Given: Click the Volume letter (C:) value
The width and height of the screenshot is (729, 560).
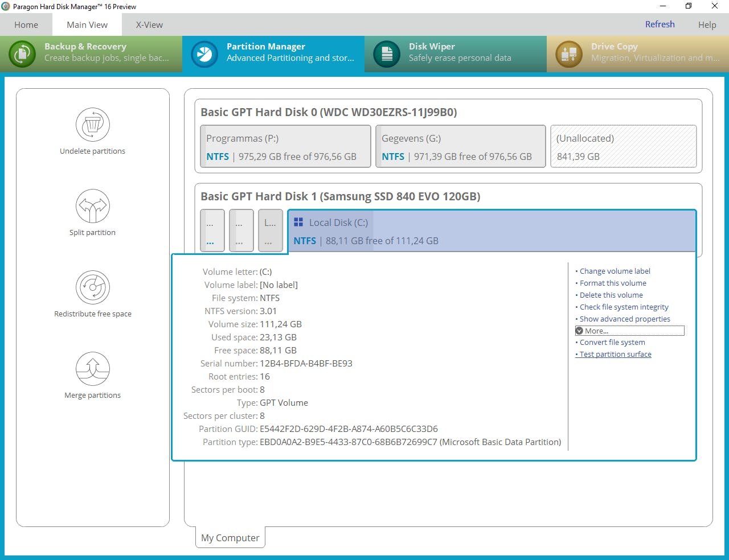Looking at the screenshot, I should [x=265, y=271].
